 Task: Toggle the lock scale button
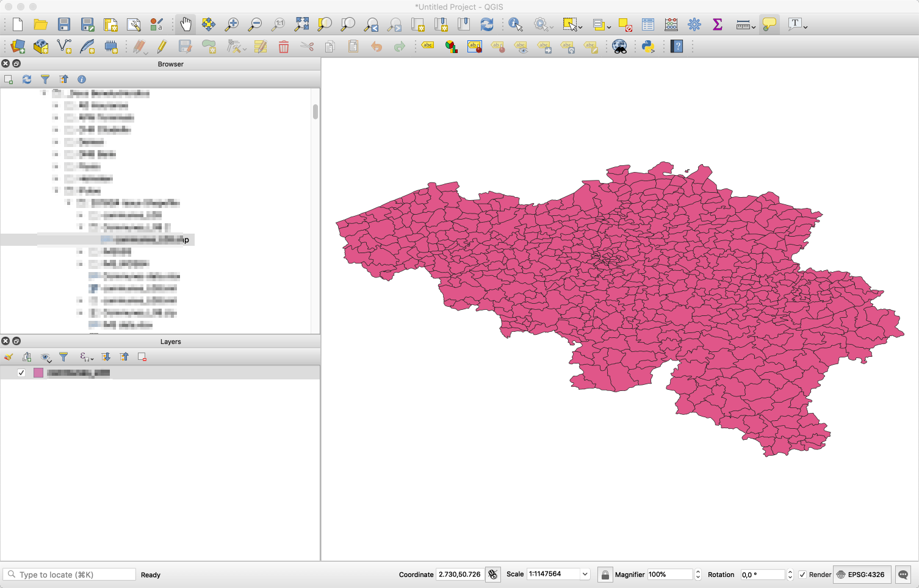point(605,575)
